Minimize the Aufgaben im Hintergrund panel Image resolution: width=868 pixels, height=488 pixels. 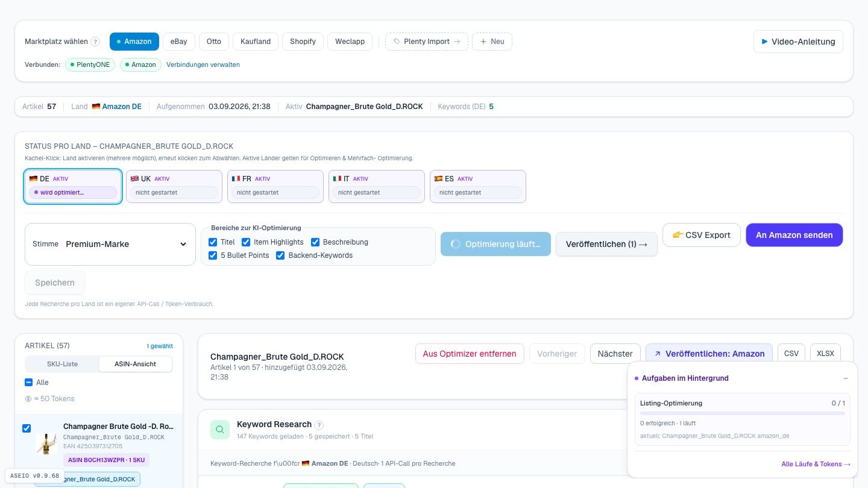click(846, 378)
